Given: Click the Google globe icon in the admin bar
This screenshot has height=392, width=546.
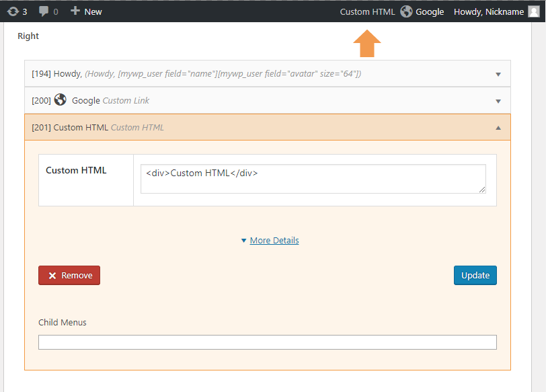Looking at the screenshot, I should [x=406, y=11].
